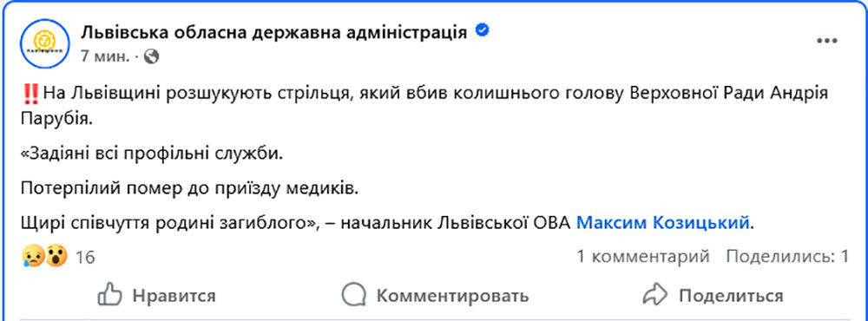This screenshot has height=321, width=868.
Task: Click the blue verified badge icon
Action: tap(483, 31)
